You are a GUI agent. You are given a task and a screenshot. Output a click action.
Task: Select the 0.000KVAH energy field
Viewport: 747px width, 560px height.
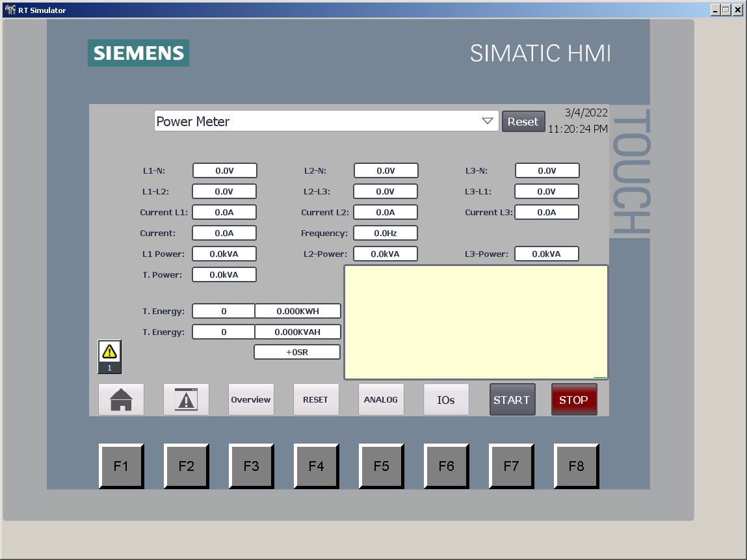pyautogui.click(x=298, y=332)
